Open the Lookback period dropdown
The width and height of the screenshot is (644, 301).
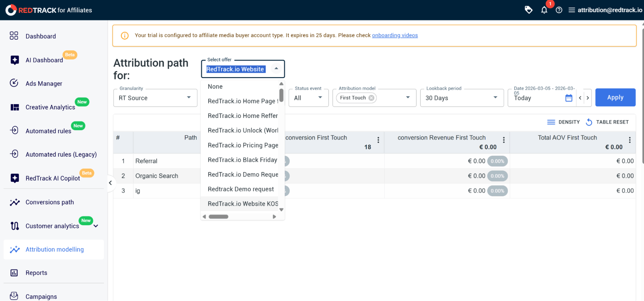click(462, 98)
